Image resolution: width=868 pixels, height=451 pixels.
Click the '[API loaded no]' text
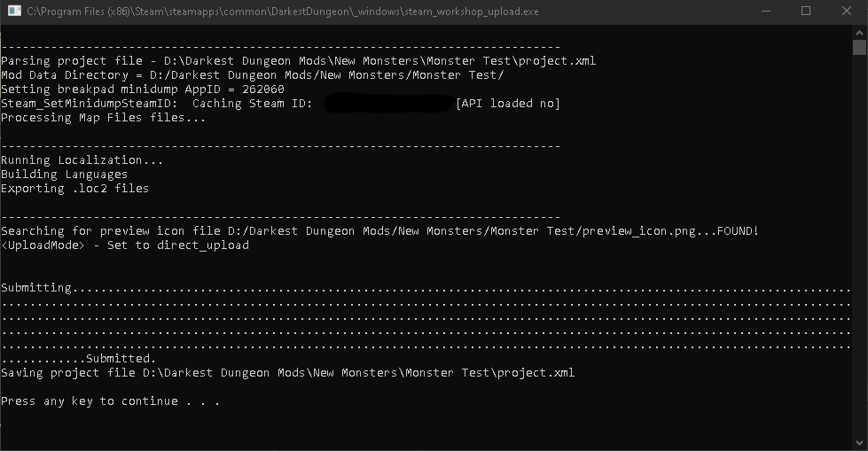pyautogui.click(x=508, y=104)
